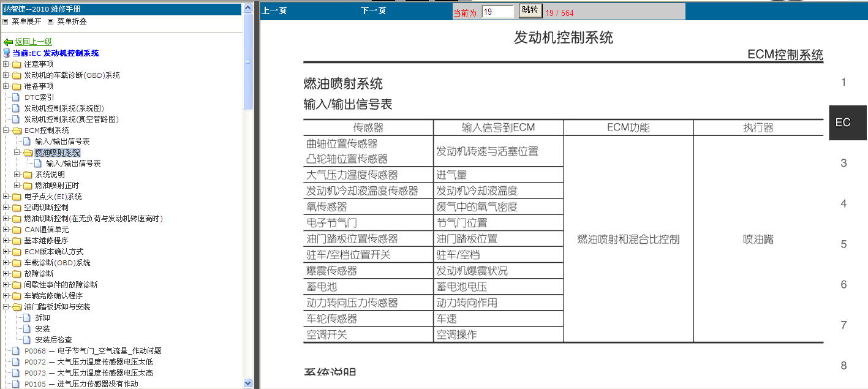Expand the 系统说明 tree node

point(17,175)
